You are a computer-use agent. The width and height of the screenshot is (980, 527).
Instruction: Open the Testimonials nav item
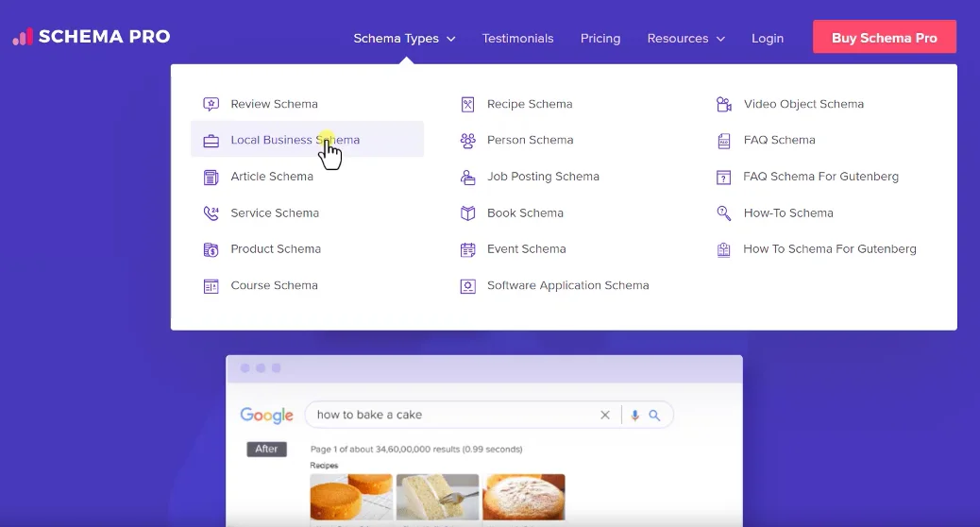coord(517,38)
